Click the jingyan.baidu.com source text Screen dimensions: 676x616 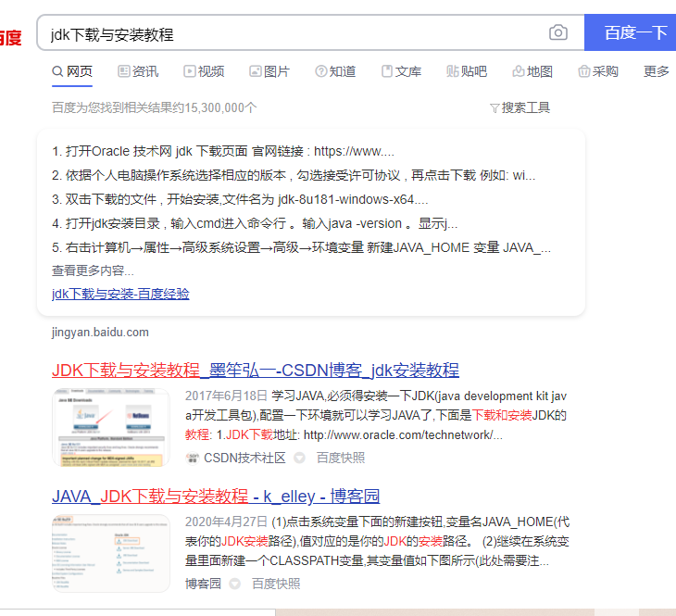pyautogui.click(x=100, y=333)
